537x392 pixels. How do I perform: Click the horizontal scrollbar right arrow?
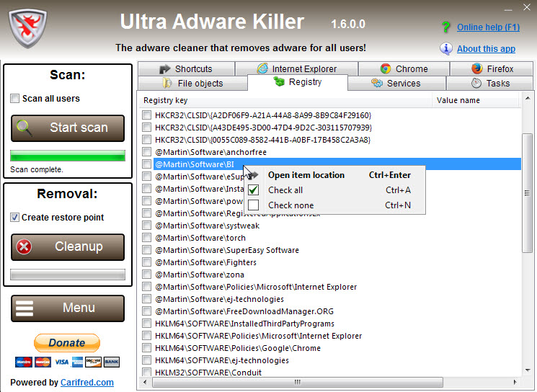pyautogui.click(x=515, y=382)
